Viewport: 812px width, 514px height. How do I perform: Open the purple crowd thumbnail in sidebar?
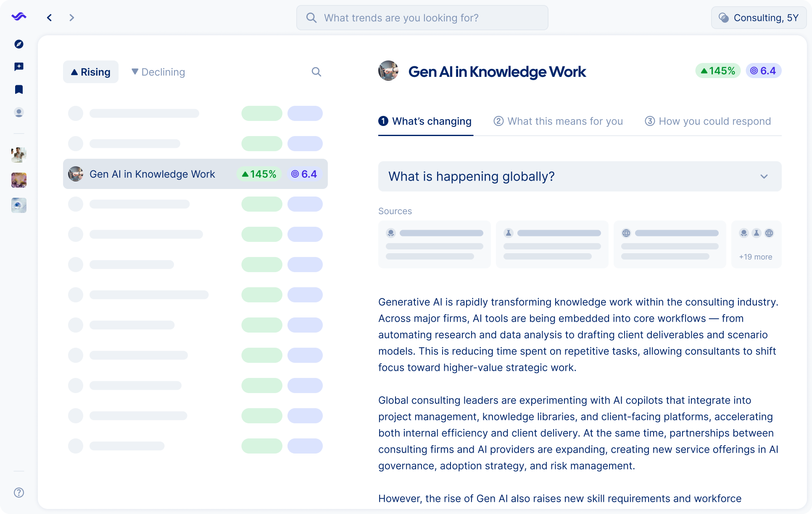19,180
